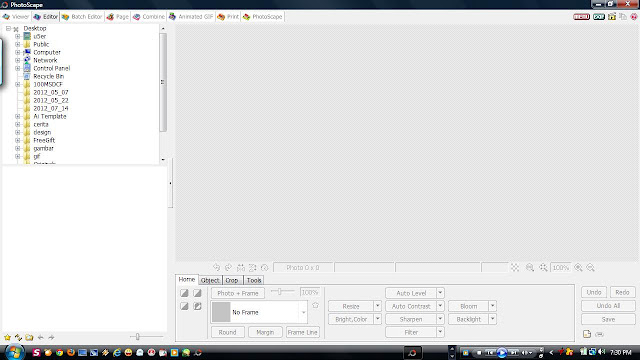Switch to the Batch Editor tab
This screenshot has height=360, width=640.
82,17
